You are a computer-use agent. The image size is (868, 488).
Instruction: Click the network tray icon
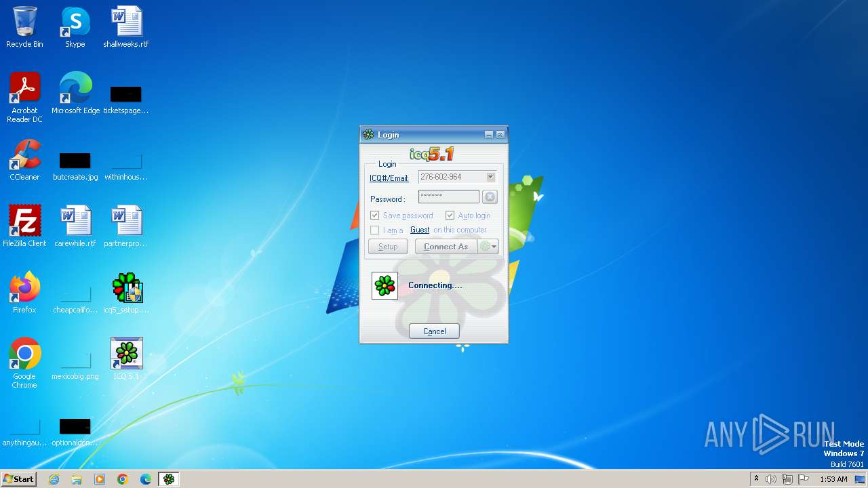[787, 479]
